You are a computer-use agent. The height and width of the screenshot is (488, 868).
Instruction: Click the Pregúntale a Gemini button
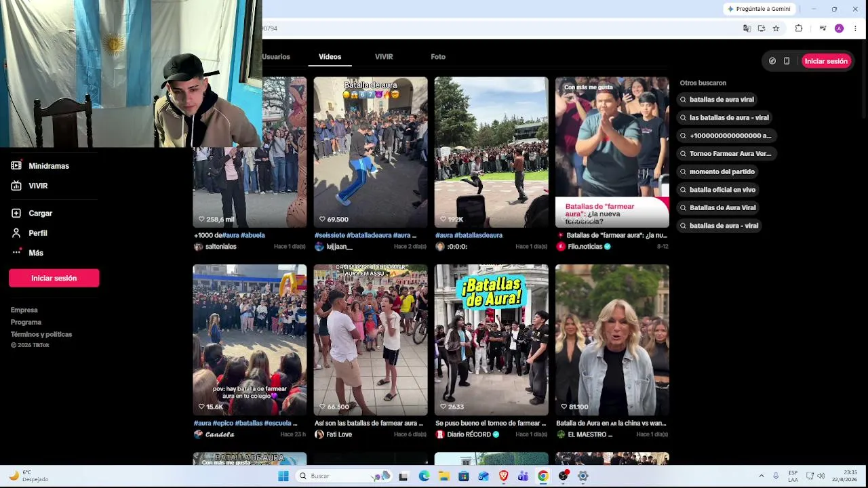[759, 9]
